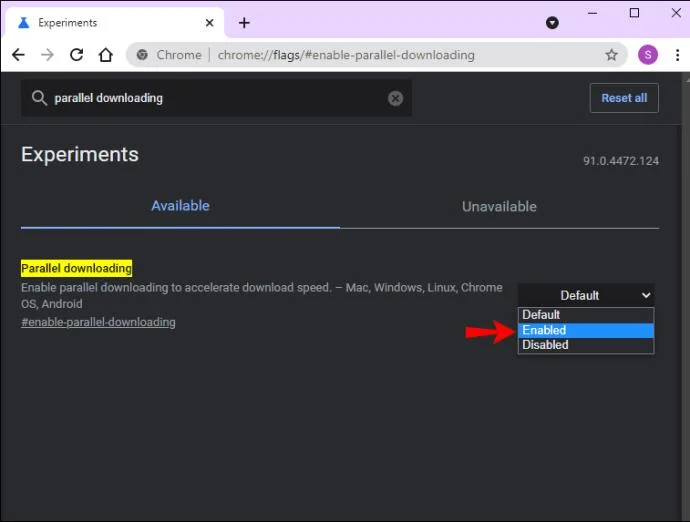Click the address bar URL
Screen dimensions: 690x522
point(346,55)
